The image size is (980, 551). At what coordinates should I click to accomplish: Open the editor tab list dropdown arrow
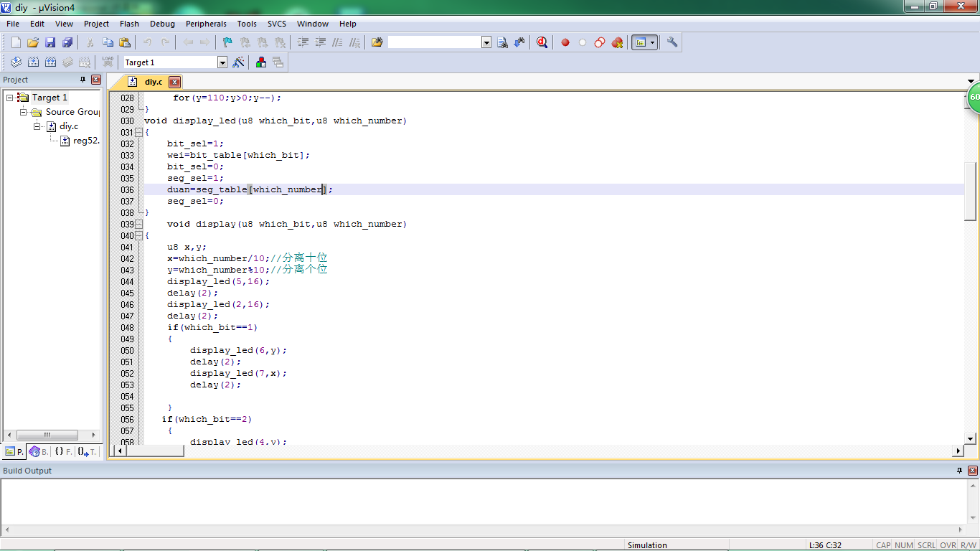(971, 81)
